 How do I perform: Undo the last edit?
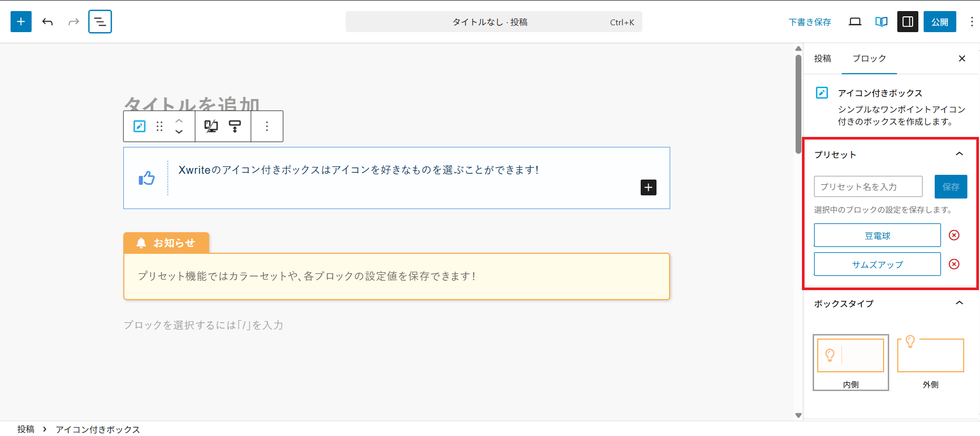pos(47,22)
